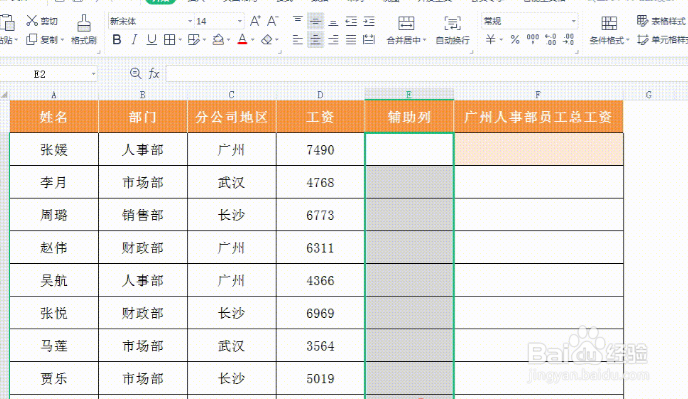Select column D header
The height and width of the screenshot is (399, 688).
point(320,94)
